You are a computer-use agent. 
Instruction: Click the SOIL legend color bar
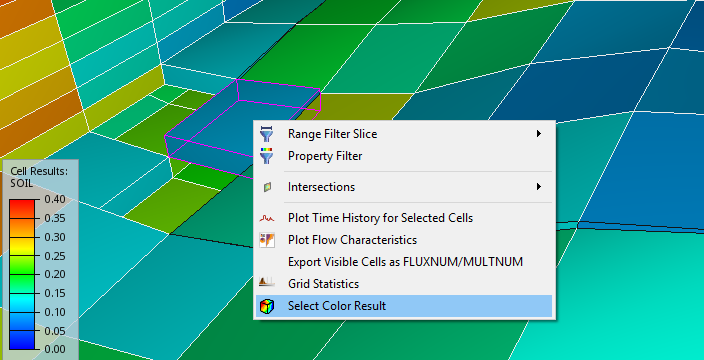(x=22, y=274)
